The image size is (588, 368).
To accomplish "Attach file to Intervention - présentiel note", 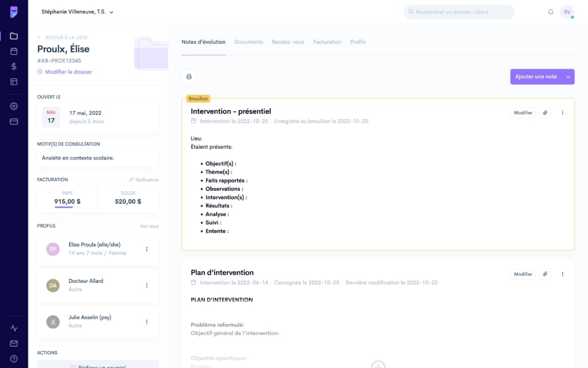I will point(545,113).
